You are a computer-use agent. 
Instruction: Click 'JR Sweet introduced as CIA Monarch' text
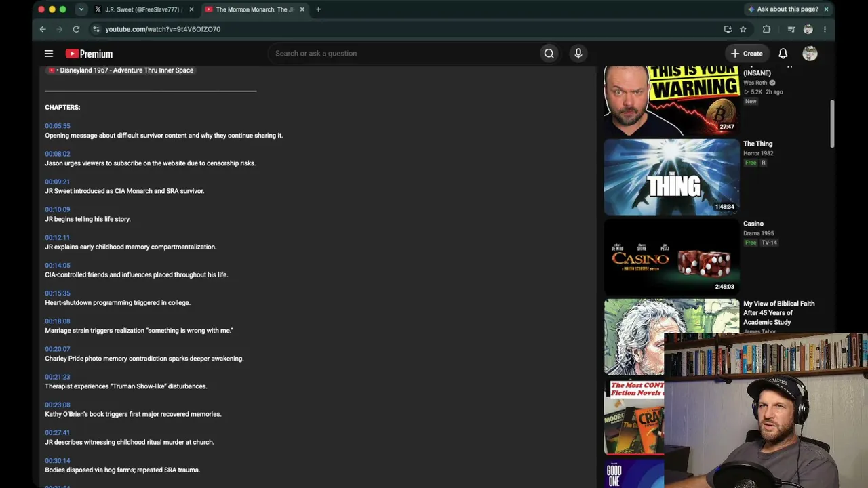(99, 191)
